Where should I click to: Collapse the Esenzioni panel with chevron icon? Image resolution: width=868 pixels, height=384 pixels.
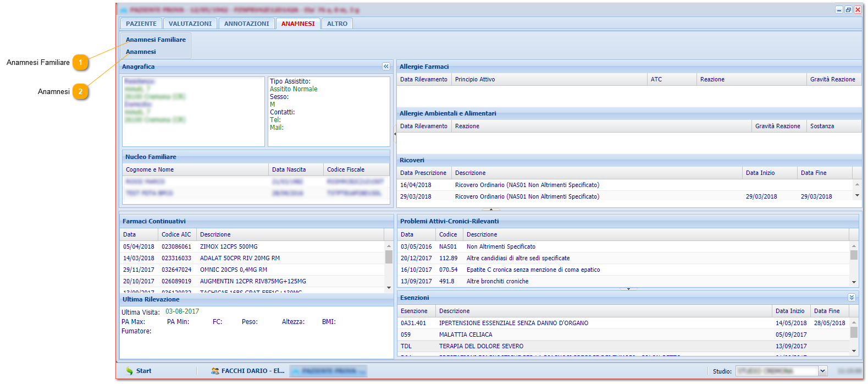852,297
